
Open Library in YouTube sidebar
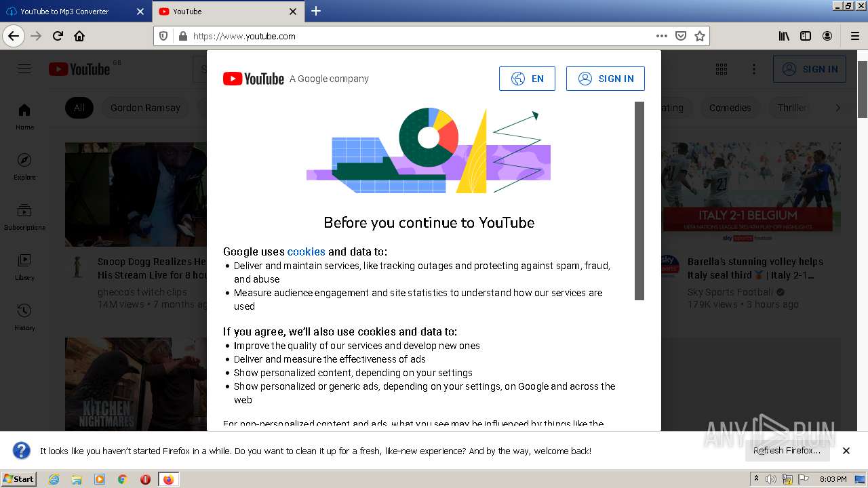pyautogui.click(x=24, y=266)
